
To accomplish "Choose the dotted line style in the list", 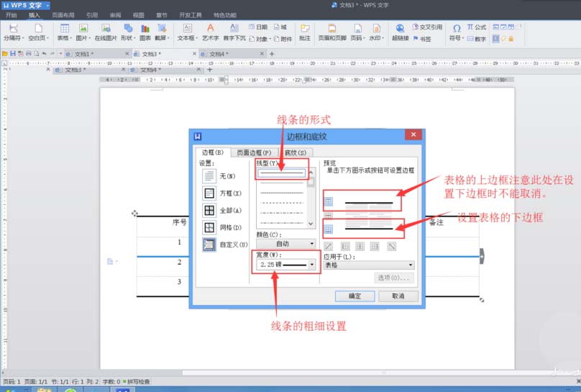I will click(282, 193).
